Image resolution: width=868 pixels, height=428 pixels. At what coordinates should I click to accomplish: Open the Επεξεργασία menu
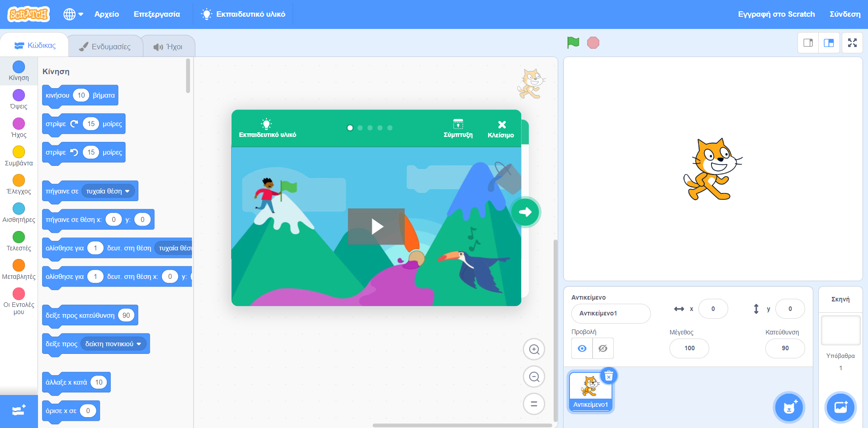(157, 14)
